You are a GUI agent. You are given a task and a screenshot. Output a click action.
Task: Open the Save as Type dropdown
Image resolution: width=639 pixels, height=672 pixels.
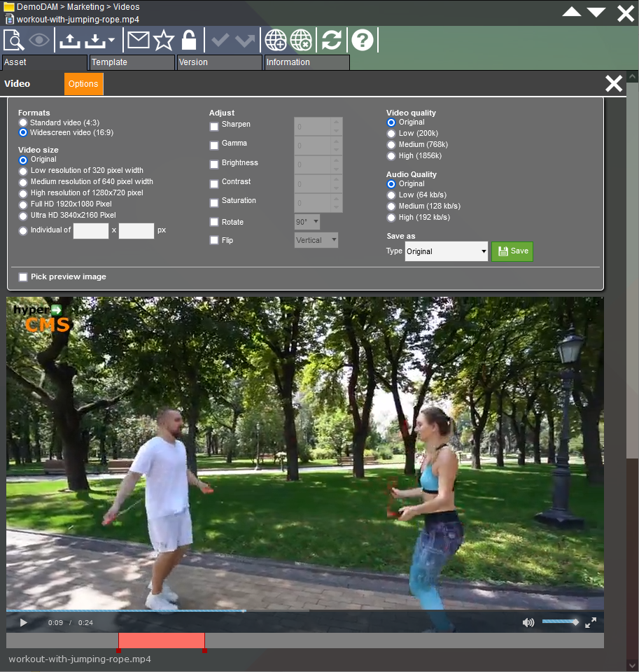click(x=446, y=251)
